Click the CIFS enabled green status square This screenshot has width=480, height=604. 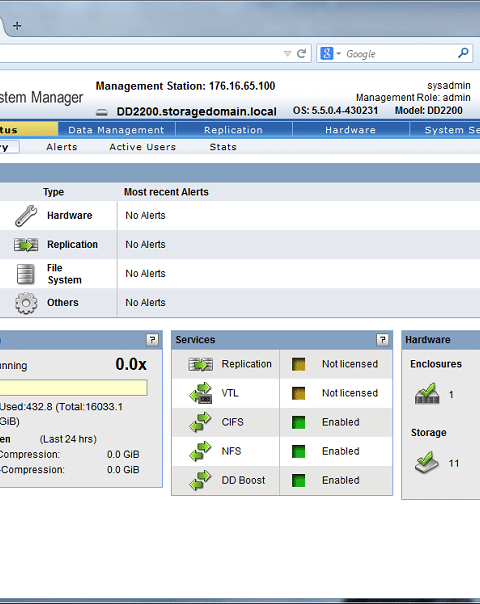coord(299,422)
